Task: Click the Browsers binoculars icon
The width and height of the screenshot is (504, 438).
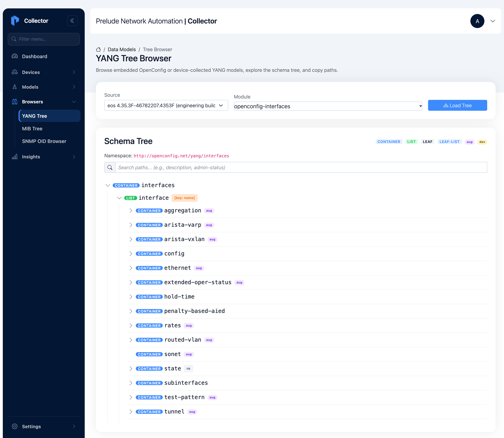Action: coord(15,102)
